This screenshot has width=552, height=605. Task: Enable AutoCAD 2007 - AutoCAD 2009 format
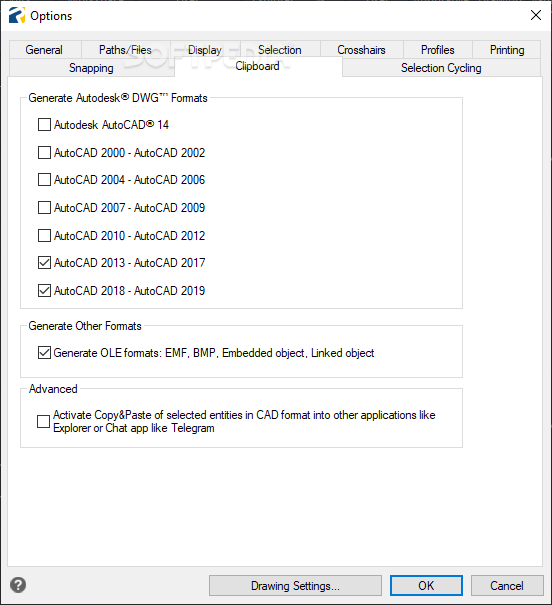(44, 208)
